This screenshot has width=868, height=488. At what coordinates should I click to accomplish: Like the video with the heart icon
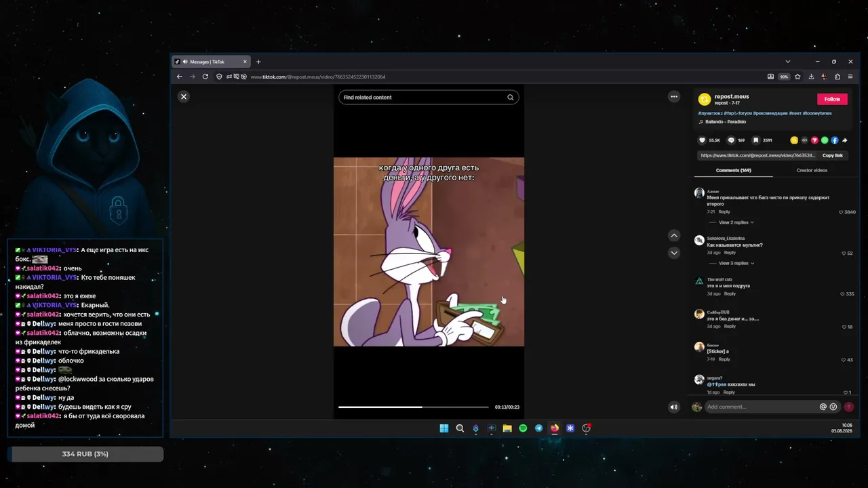703,140
